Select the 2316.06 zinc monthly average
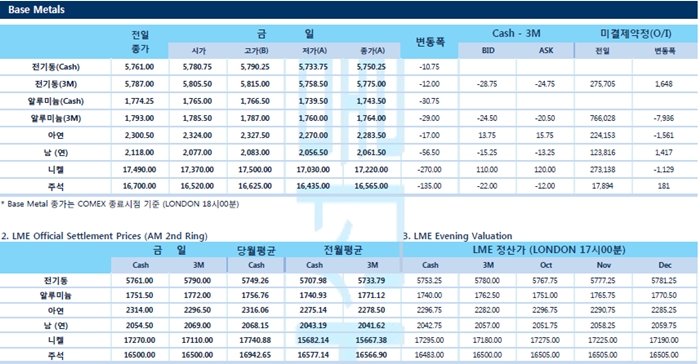Image resolution: width=700 pixels, height=364 pixels. point(255,310)
